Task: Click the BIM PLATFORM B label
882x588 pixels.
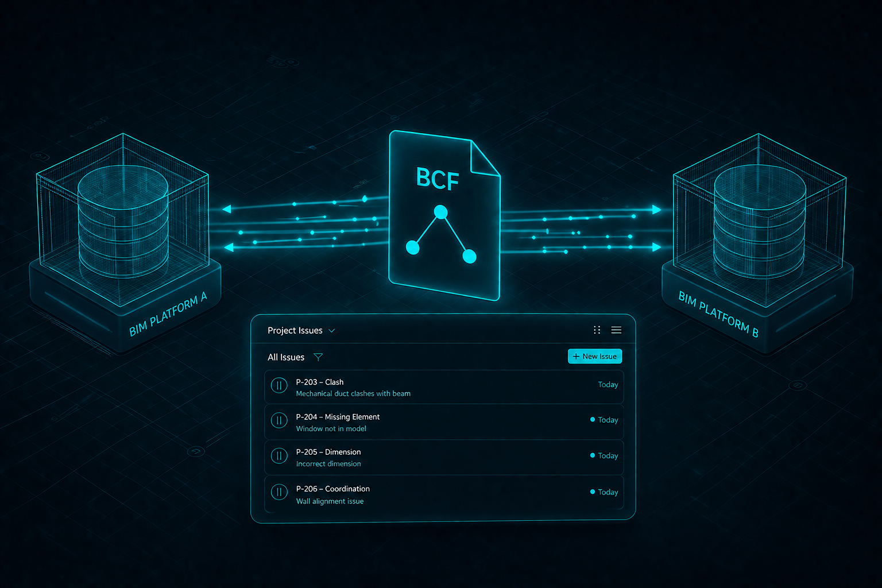Action: [718, 314]
